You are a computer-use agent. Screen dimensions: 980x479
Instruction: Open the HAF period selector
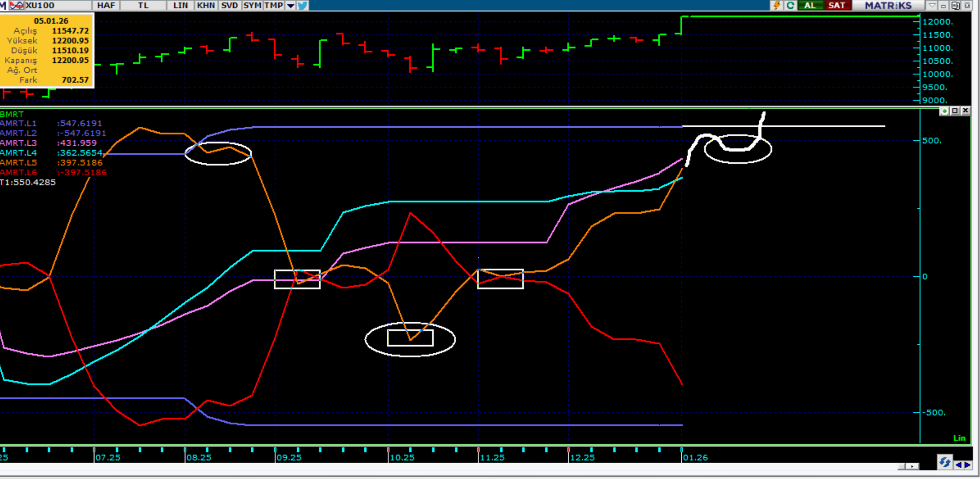coord(106,5)
